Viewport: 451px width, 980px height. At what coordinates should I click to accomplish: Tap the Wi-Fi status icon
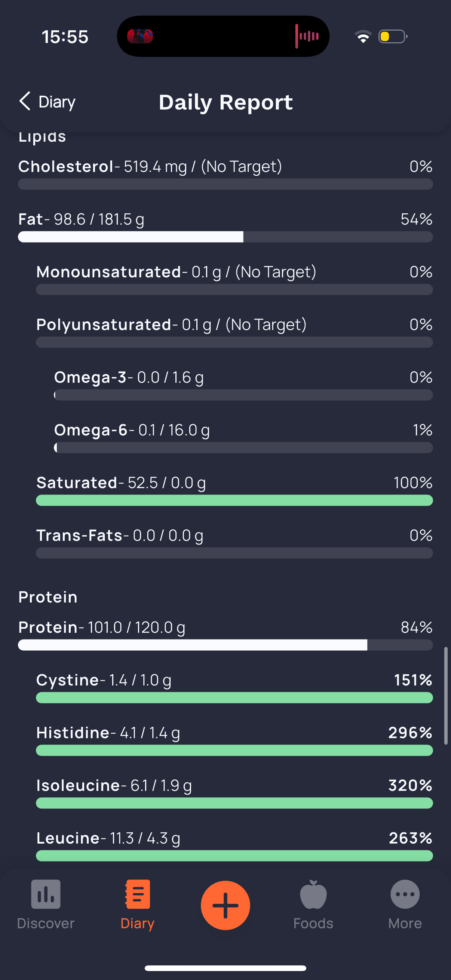tap(363, 37)
